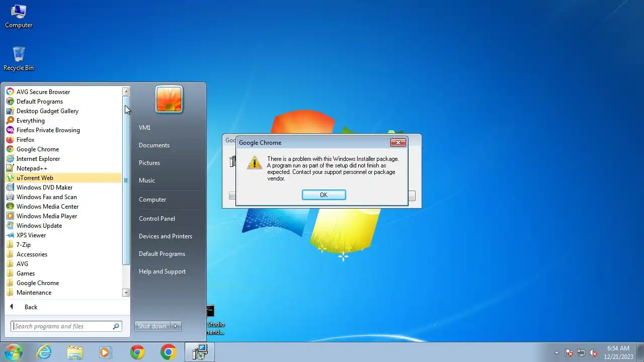
Task: Click the Start orb on the taskbar
Action: pos(14,352)
